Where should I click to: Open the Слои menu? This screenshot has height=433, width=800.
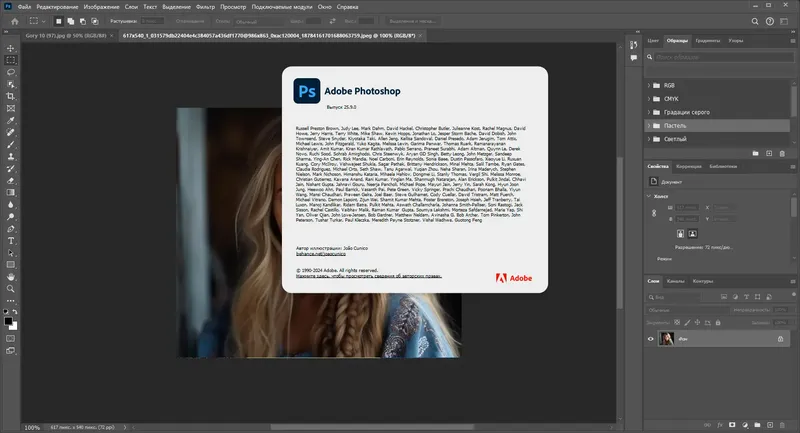click(131, 7)
